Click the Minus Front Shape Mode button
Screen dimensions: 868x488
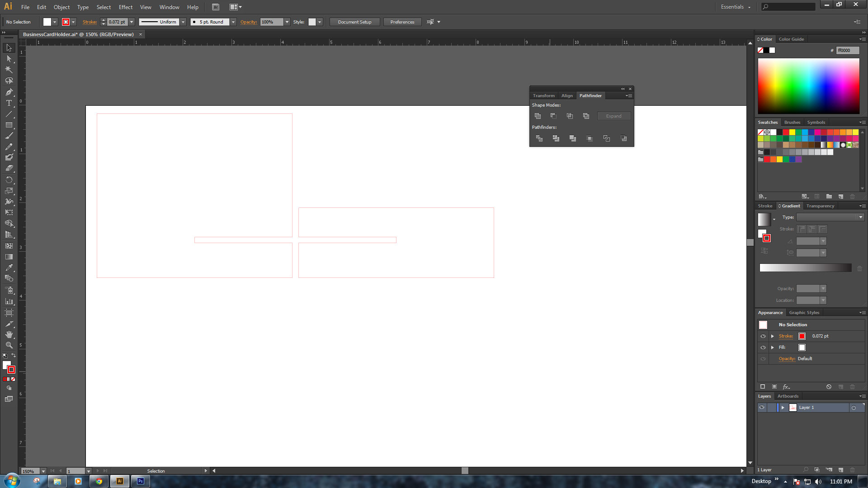553,116
